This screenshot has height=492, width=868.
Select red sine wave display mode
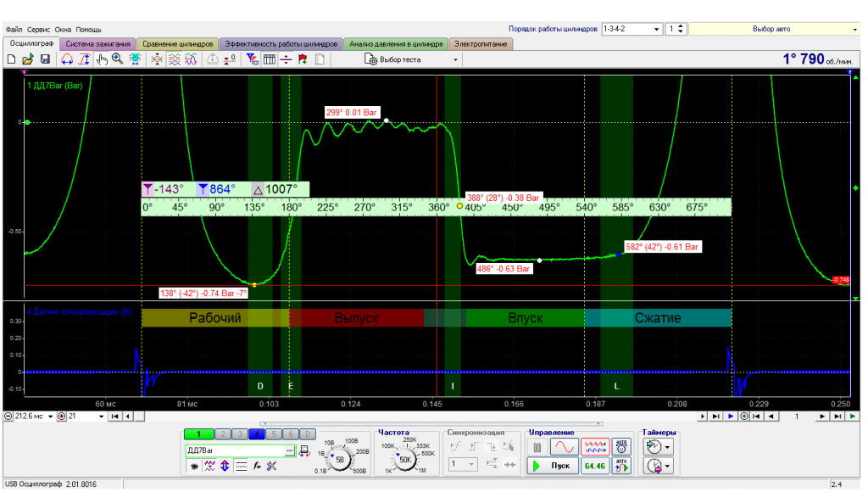[x=564, y=446]
